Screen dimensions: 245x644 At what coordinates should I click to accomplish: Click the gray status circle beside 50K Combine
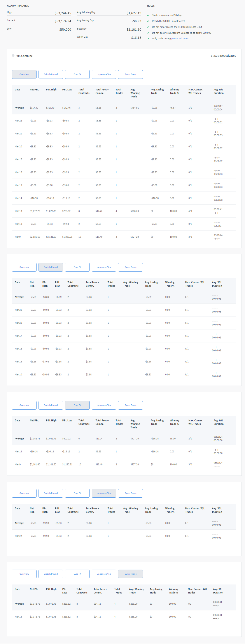[x=13, y=56]
